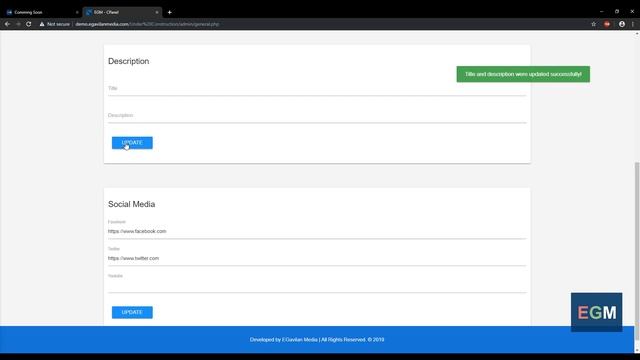Viewport: 640px width, 360px height.
Task: Click the address bar URL
Action: coord(147,24)
